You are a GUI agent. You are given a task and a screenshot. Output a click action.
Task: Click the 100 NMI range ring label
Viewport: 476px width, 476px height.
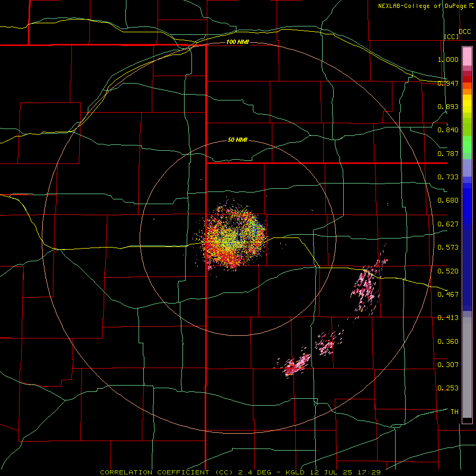[x=237, y=42]
